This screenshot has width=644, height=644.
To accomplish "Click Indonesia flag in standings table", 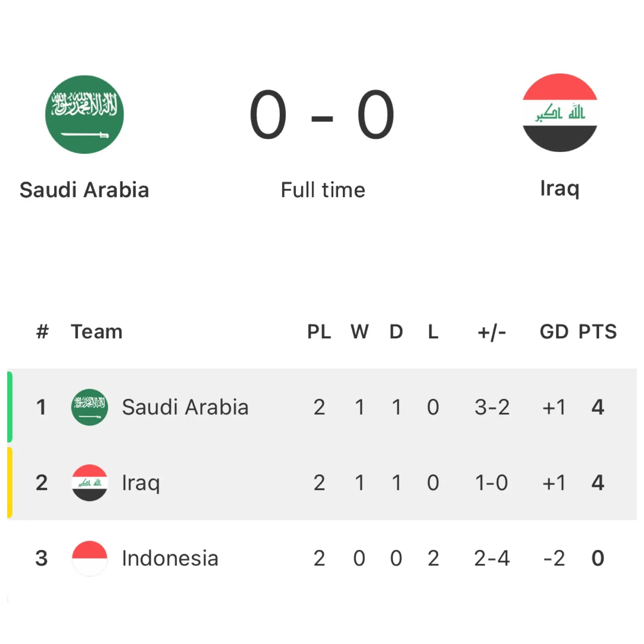I will point(89,558).
